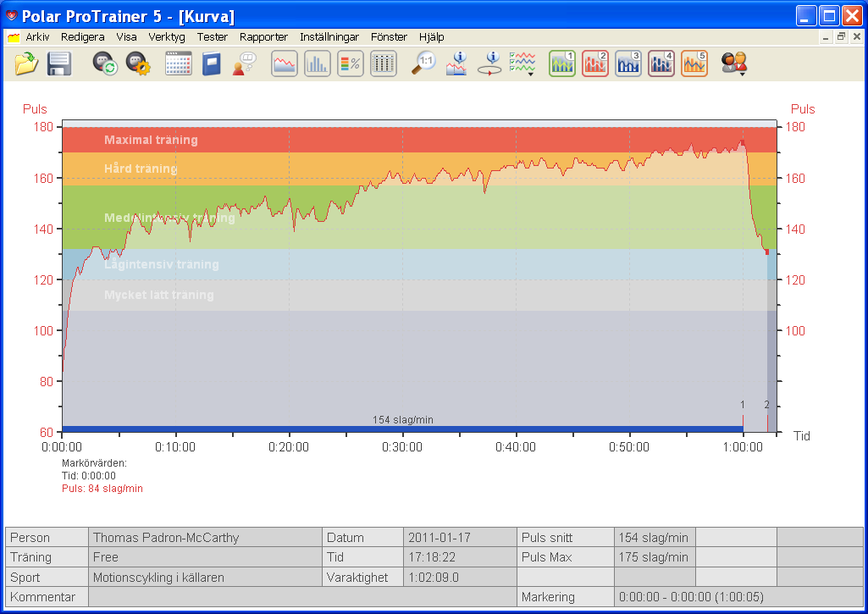Select red graph preset 2
Image resolution: width=868 pixels, height=614 pixels.
(595, 64)
